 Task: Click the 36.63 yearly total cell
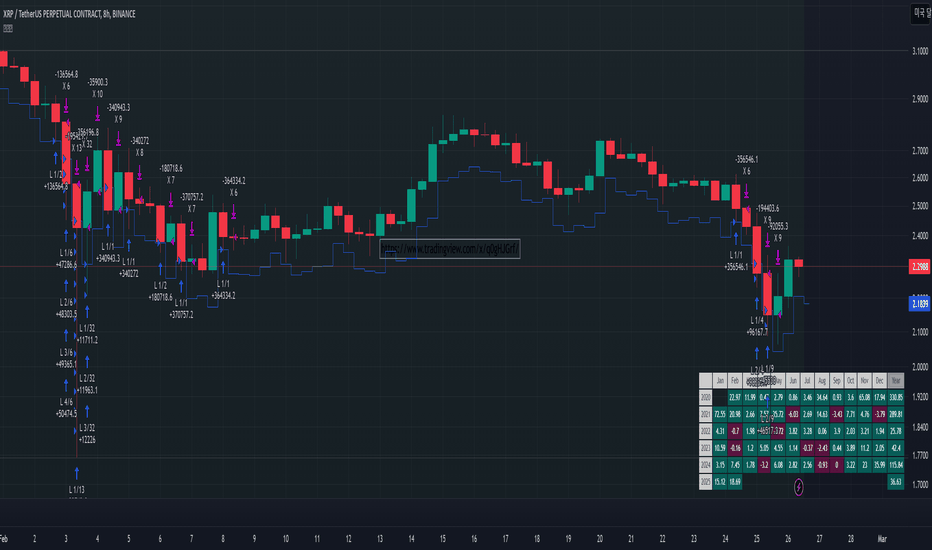(x=896, y=482)
